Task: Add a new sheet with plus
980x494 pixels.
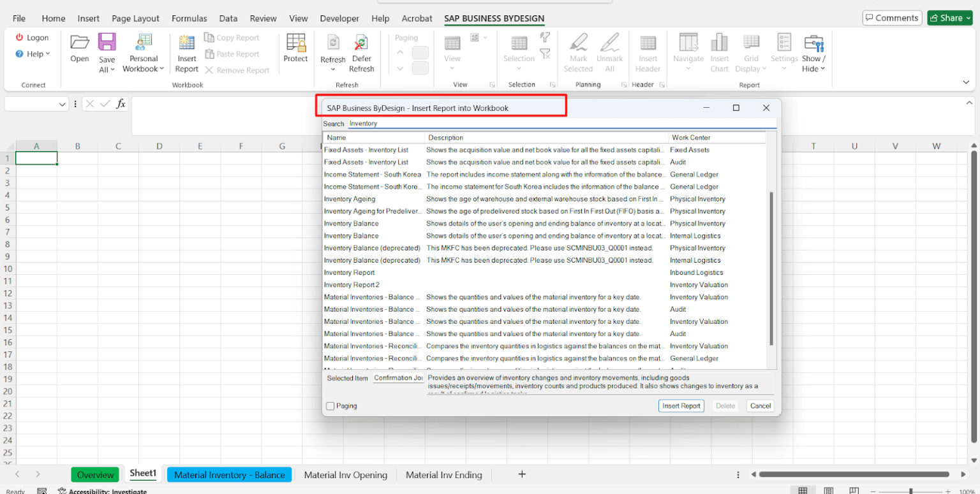Action: [522, 474]
